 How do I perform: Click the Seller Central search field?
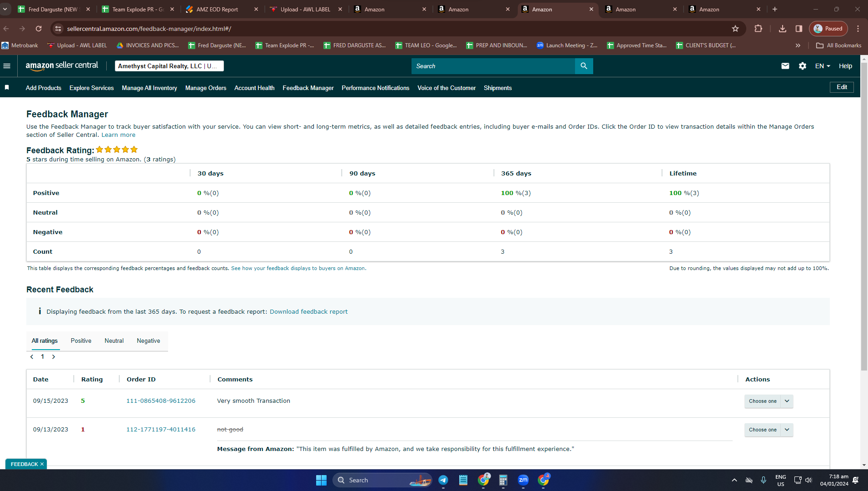(493, 66)
